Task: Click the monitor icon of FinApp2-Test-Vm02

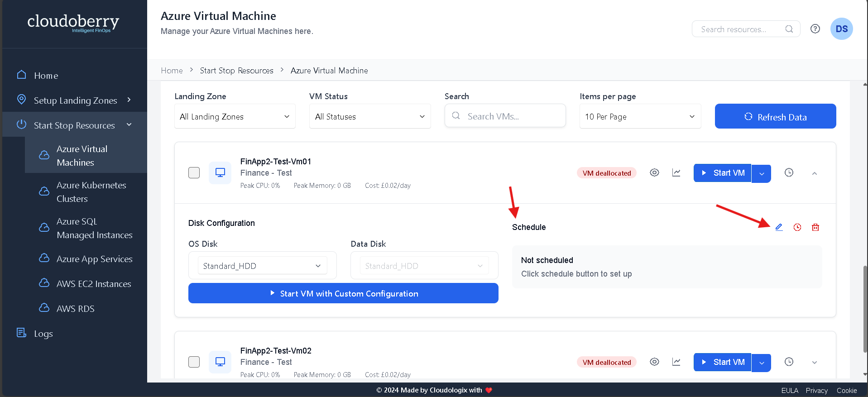Action: pyautogui.click(x=220, y=362)
